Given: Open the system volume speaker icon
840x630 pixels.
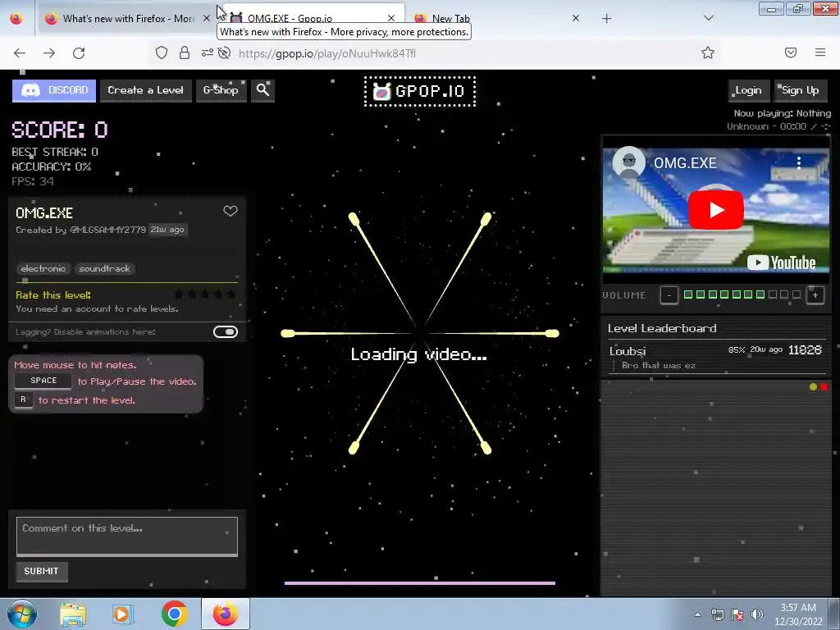Looking at the screenshot, I should 757,614.
